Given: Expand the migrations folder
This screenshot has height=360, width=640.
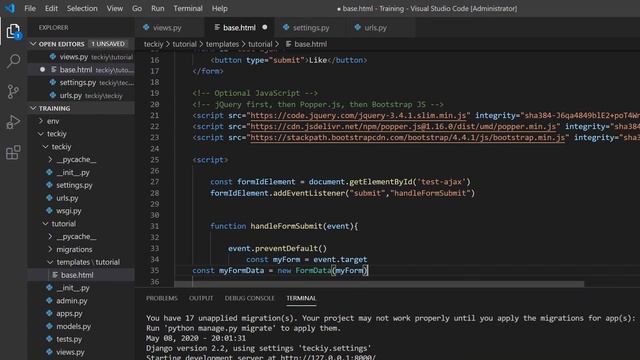Looking at the screenshot, I should [81, 249].
